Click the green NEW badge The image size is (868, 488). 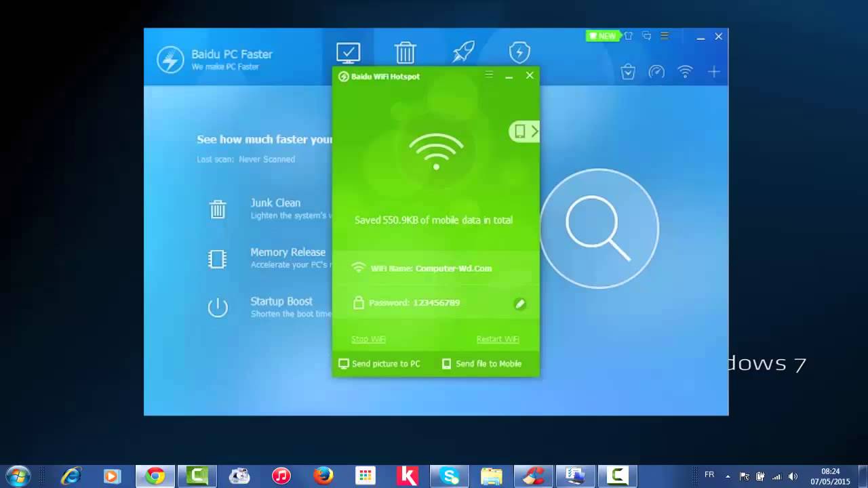[602, 36]
